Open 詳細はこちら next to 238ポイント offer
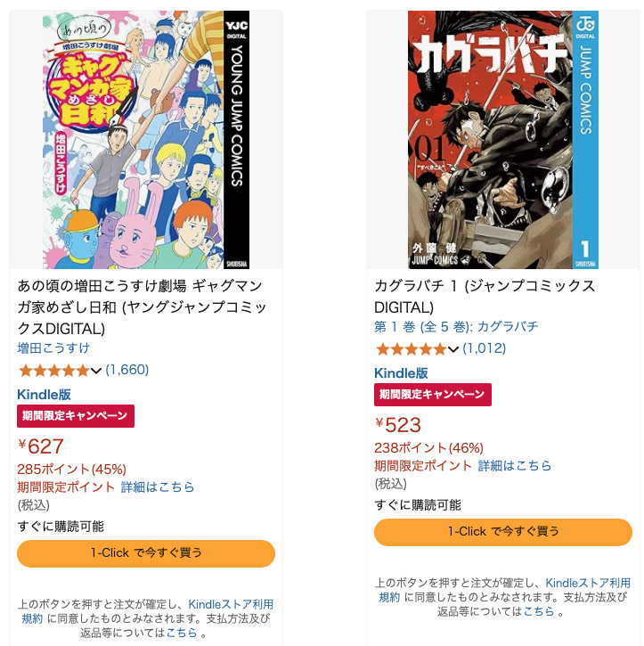The width and height of the screenshot is (644, 646). pyautogui.click(x=514, y=465)
